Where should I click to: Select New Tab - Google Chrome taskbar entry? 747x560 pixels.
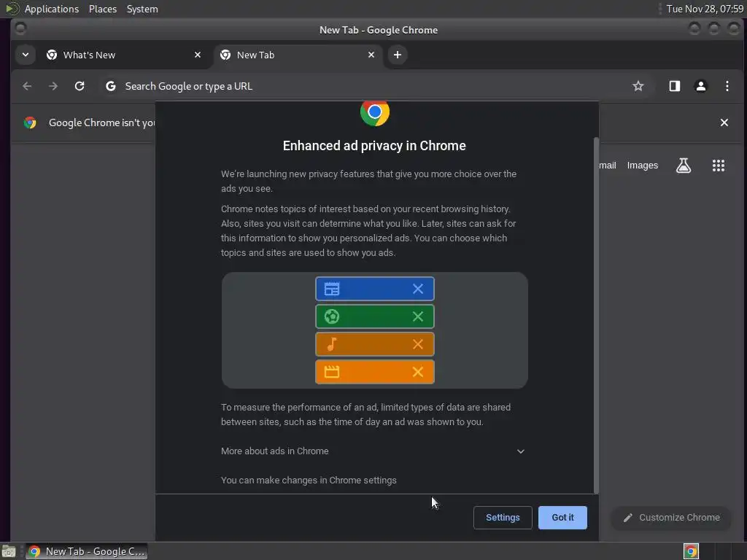click(87, 551)
